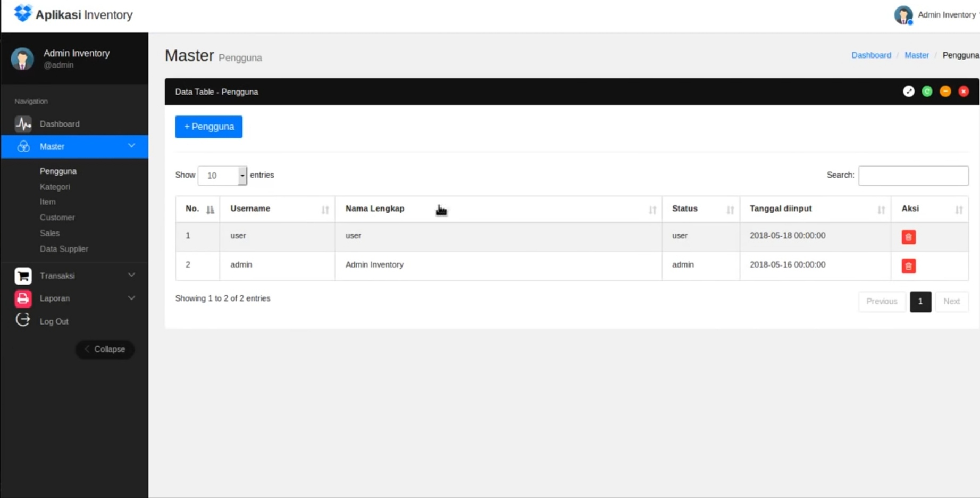Click the green reload panel circle icon
Screen dimensions: 980x498
927,92
